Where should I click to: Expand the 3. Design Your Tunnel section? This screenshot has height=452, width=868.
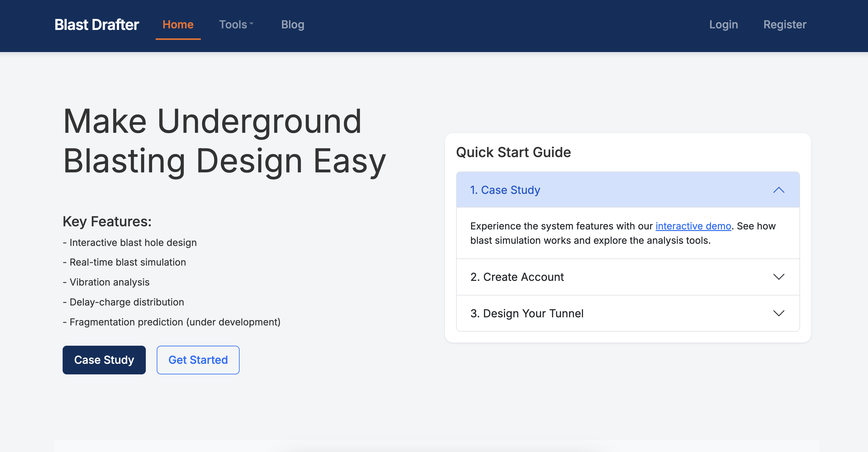pos(628,313)
